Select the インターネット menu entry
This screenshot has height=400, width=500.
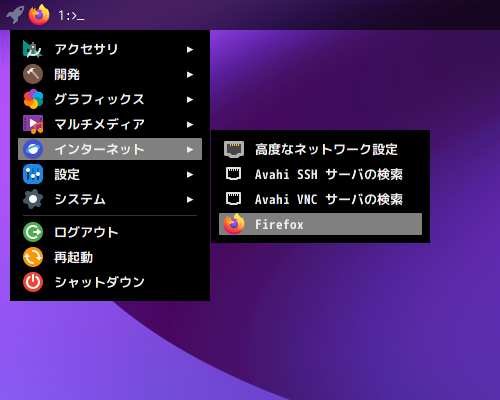click(x=110, y=149)
